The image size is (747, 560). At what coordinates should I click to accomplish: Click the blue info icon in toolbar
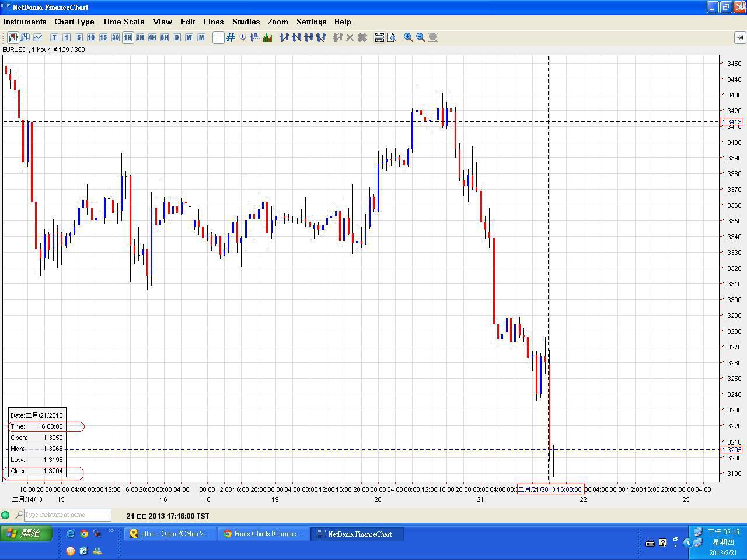click(x=243, y=37)
